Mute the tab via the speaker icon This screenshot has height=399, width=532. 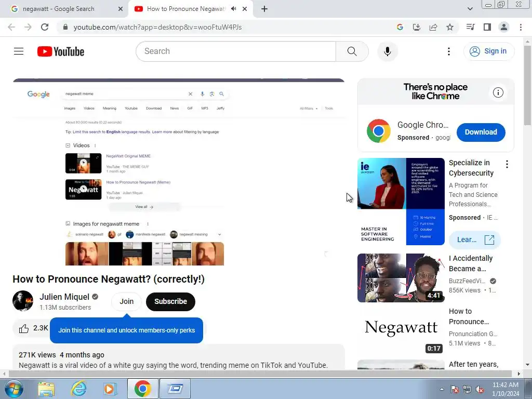point(233,9)
